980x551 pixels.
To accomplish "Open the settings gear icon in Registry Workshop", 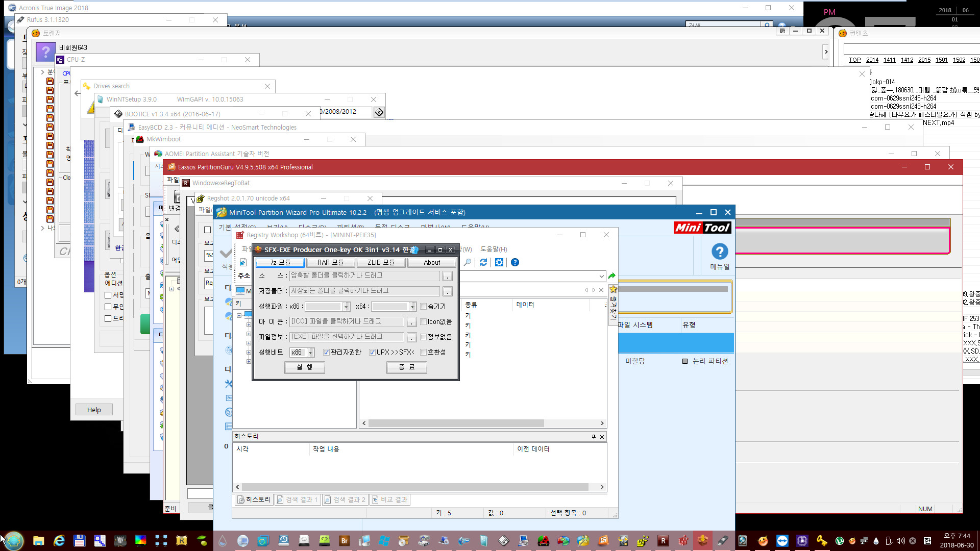I will [499, 262].
